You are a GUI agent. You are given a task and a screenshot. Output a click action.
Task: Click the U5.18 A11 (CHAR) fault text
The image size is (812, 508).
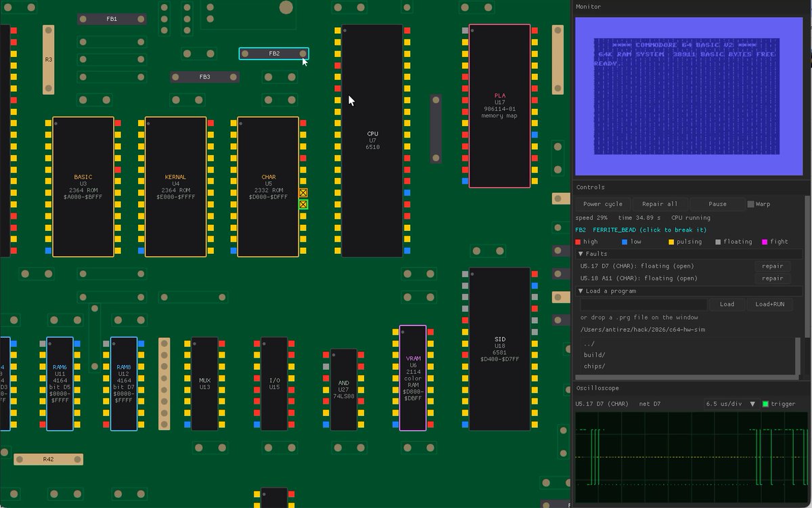coord(639,278)
